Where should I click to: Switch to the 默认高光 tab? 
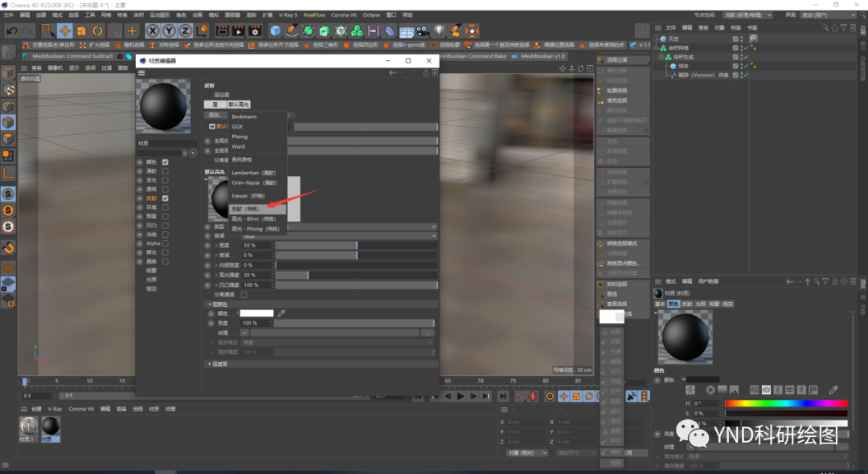[x=239, y=104]
